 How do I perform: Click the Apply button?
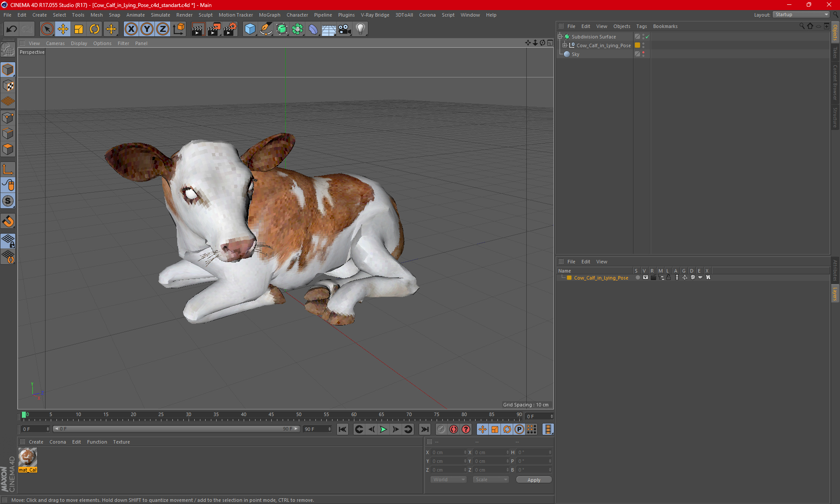[x=534, y=480]
